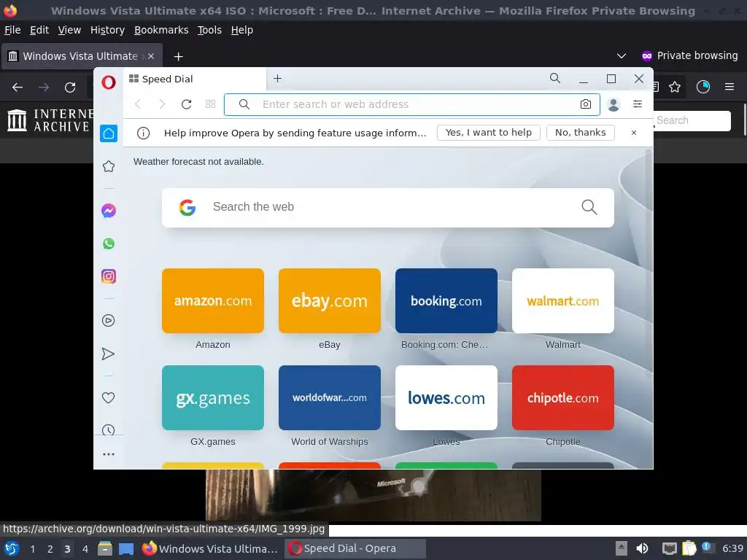Open Chipotle speed dial tile
This screenshot has height=560, width=747.
(x=563, y=397)
